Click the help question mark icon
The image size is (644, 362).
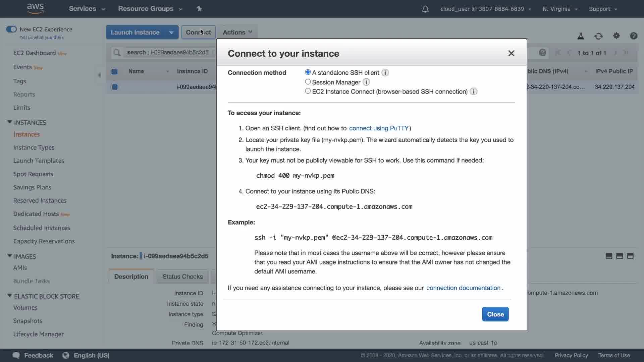(x=634, y=36)
